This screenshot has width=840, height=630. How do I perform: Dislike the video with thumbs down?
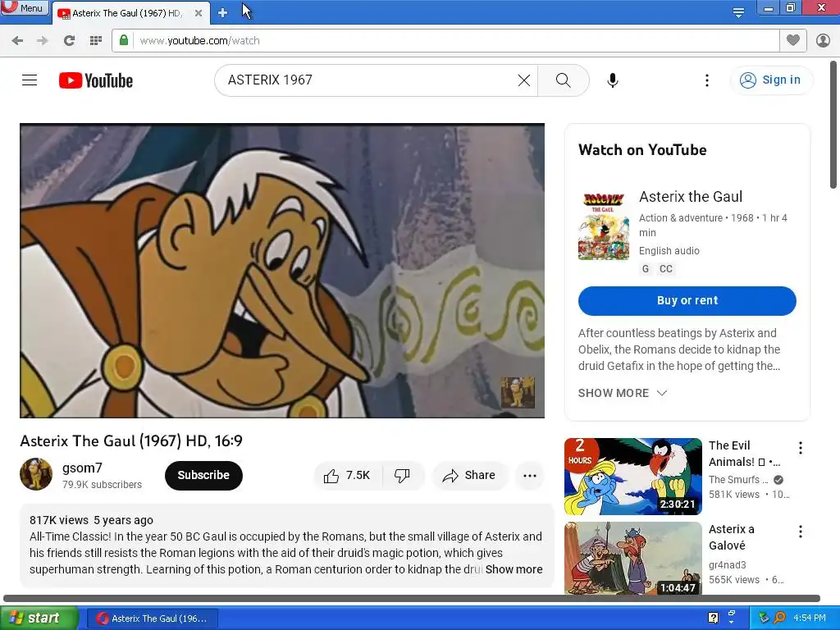(402, 475)
